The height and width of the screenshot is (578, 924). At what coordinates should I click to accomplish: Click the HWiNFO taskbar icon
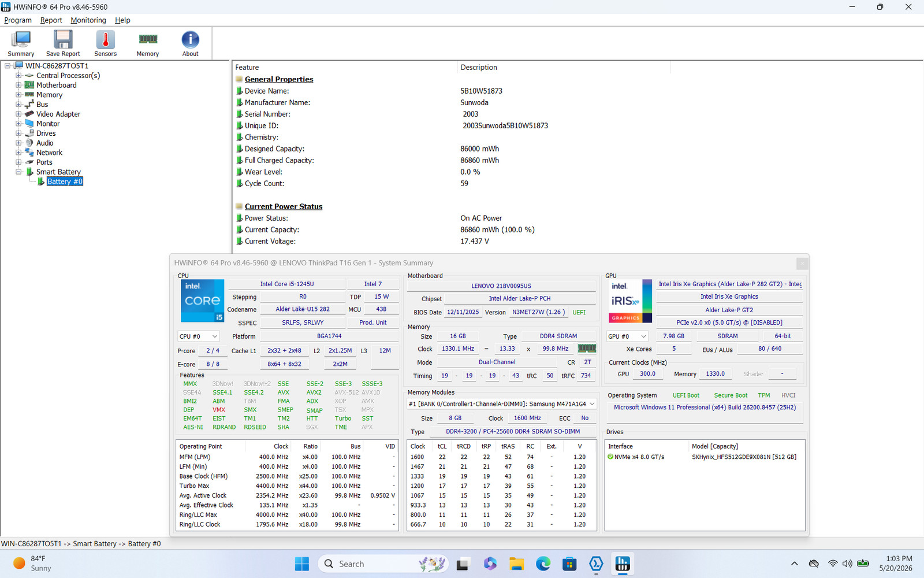point(623,564)
